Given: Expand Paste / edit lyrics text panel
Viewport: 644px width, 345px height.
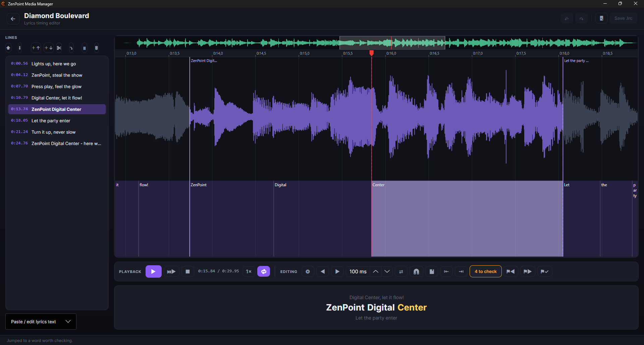Looking at the screenshot, I should pyautogui.click(x=41, y=322).
